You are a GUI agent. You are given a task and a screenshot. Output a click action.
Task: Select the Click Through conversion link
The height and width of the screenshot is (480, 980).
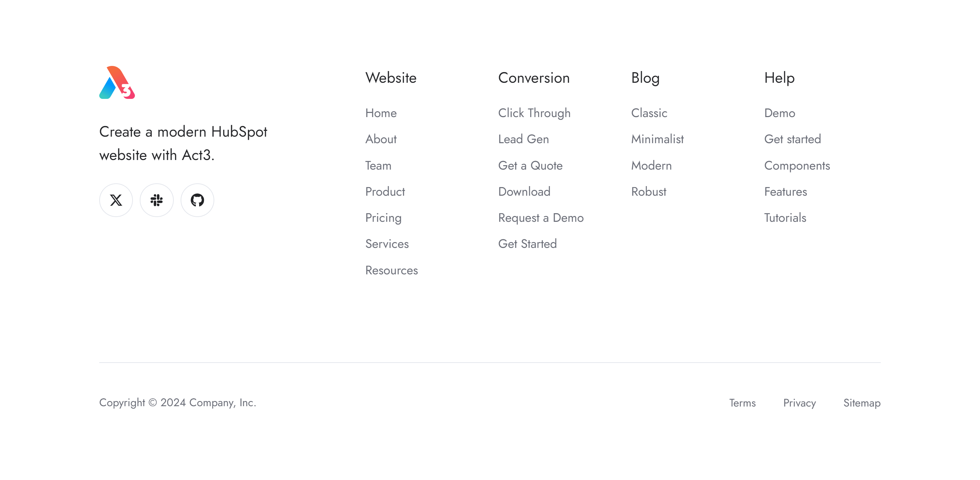pos(534,113)
